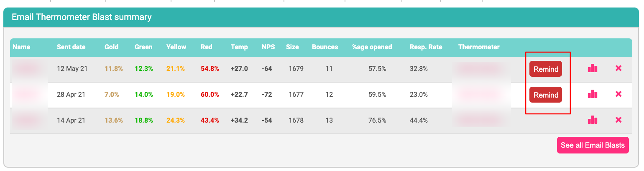Click the Temp column header
The width and height of the screenshot is (644, 171).
239,47
